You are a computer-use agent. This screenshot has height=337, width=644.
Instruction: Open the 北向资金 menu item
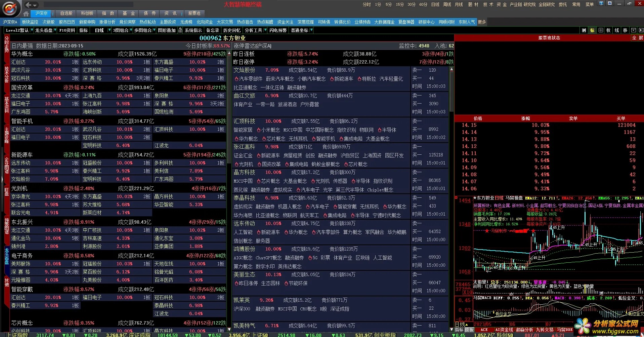[x=205, y=22]
